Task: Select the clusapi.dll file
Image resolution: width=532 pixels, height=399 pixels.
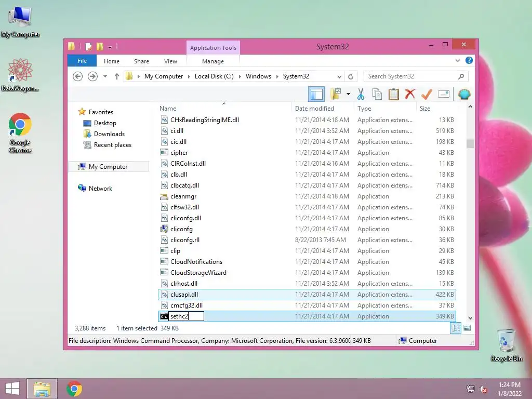Action: pyautogui.click(x=307, y=295)
